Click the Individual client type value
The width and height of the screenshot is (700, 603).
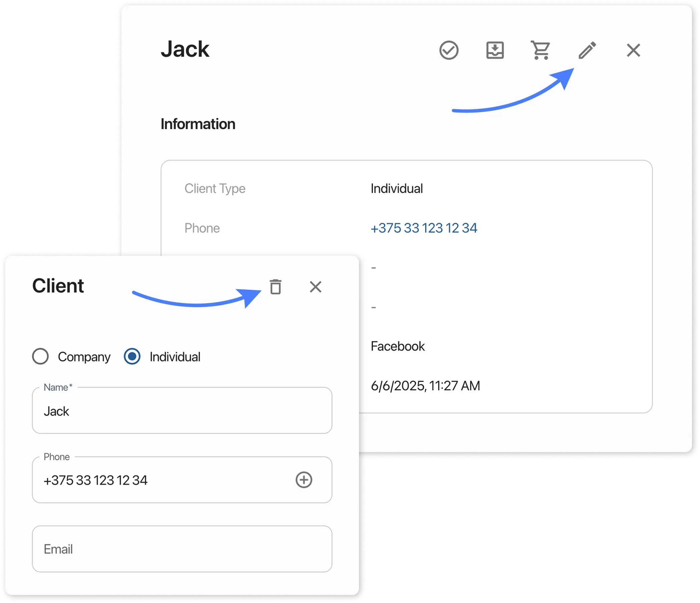click(397, 189)
